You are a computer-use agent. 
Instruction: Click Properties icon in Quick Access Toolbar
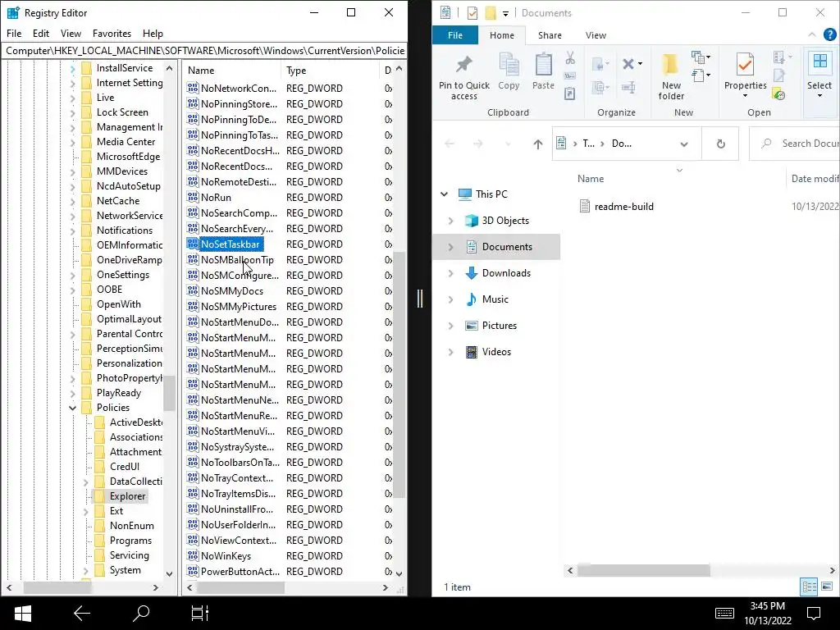point(472,13)
